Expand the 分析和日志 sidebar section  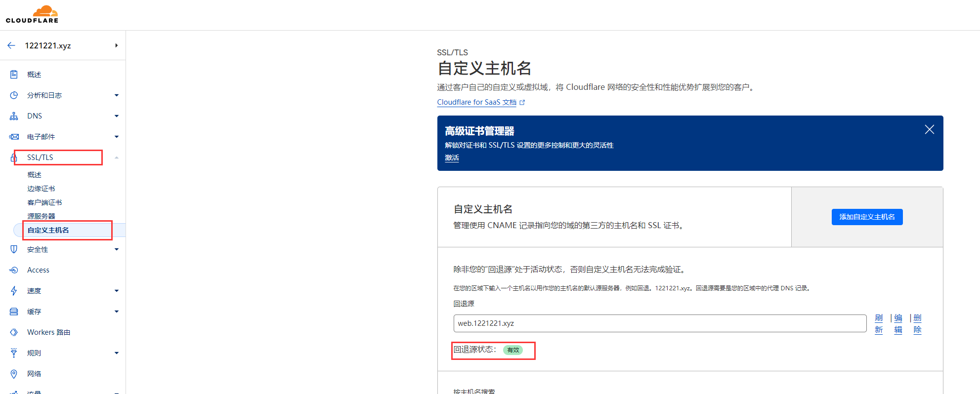coord(117,95)
